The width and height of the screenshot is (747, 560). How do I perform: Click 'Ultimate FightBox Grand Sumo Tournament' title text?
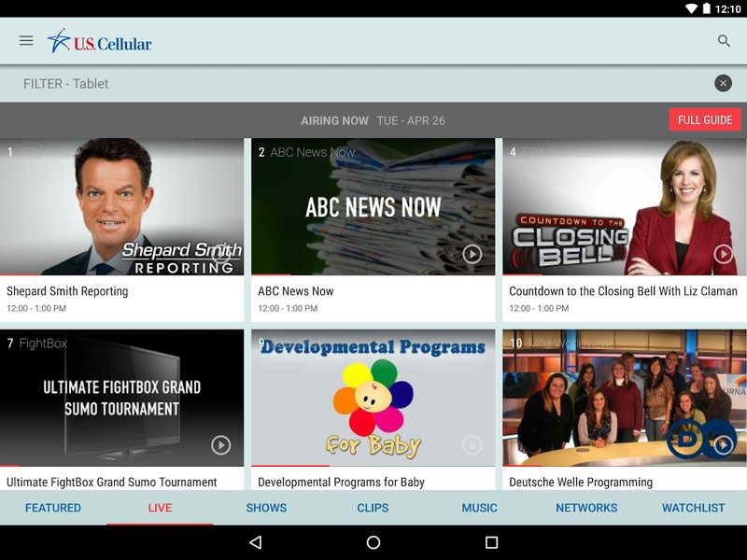111,482
